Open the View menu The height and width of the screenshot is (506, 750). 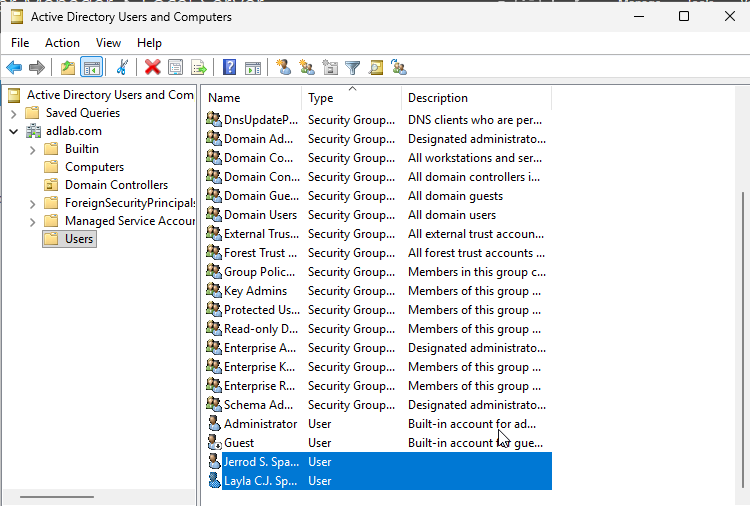108,43
